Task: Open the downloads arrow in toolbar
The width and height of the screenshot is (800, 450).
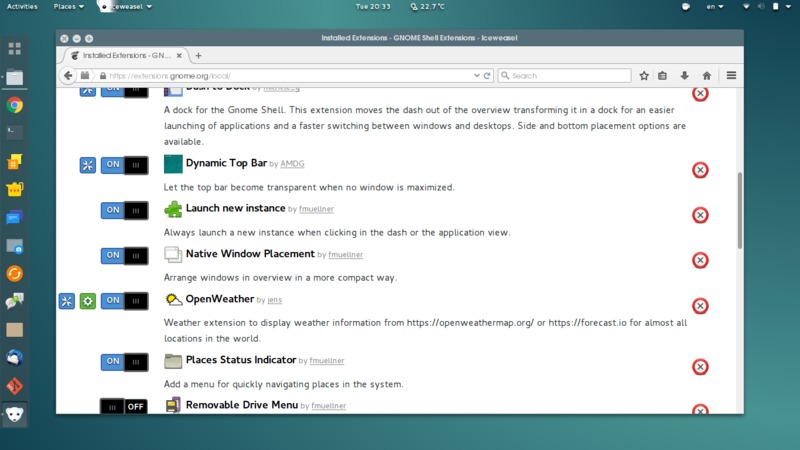Action: coord(685,76)
